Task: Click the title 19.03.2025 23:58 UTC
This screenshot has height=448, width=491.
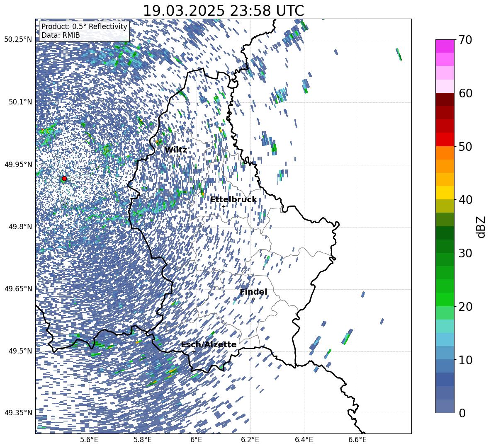Action: 223,11
